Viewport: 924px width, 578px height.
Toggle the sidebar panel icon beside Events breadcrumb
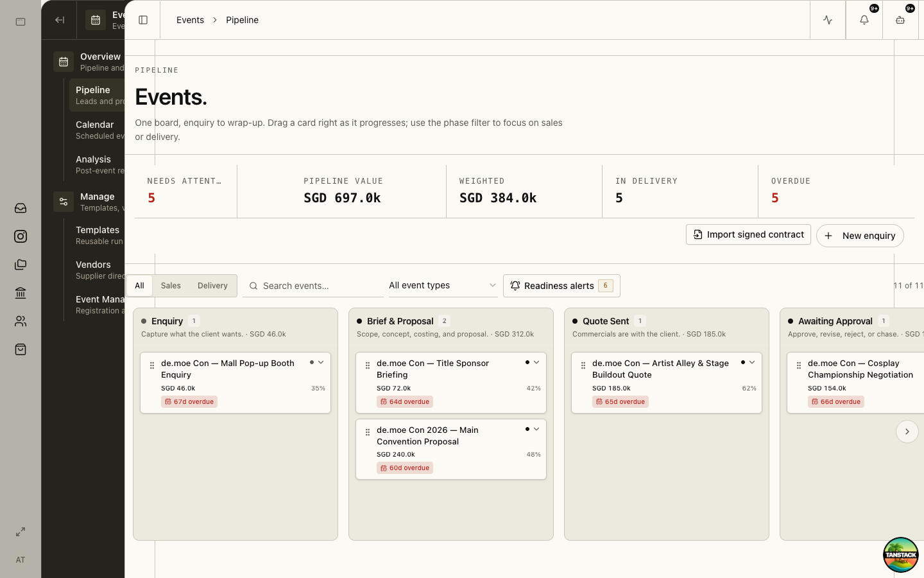click(x=143, y=20)
